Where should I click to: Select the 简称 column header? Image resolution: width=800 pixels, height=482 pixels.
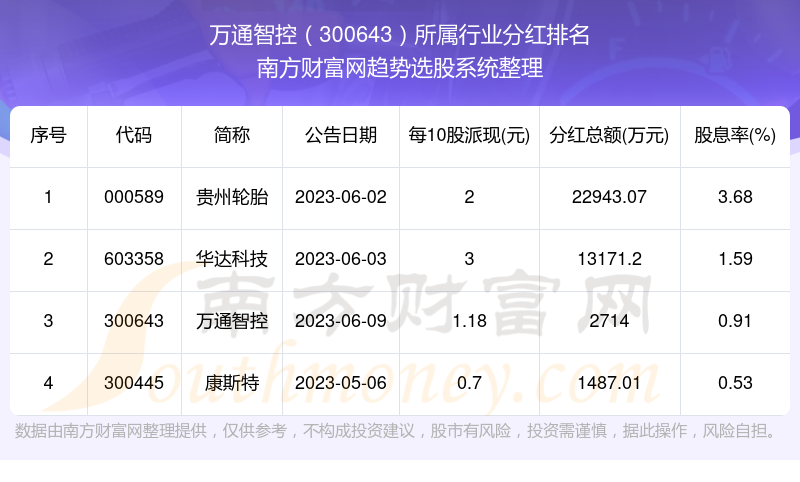[x=232, y=136]
